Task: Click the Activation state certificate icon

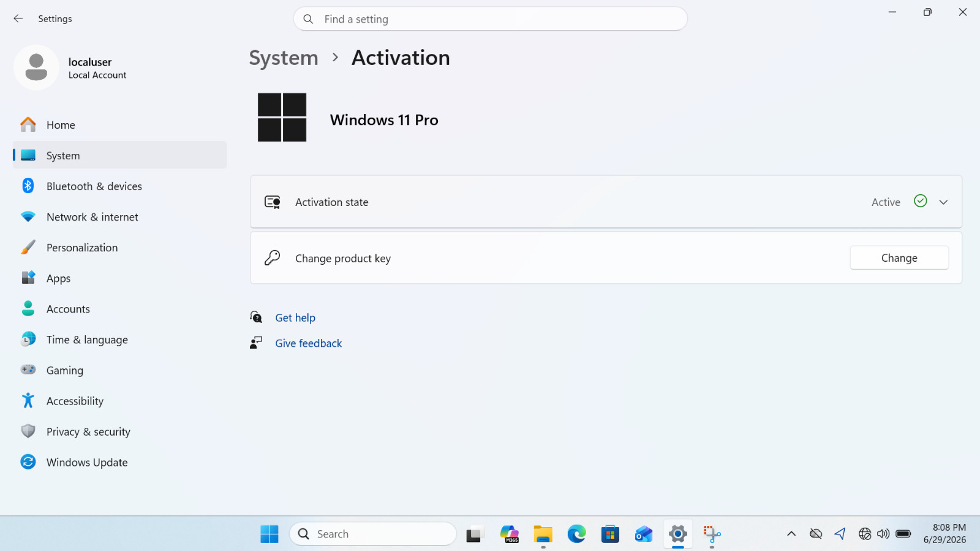Action: [x=273, y=202]
